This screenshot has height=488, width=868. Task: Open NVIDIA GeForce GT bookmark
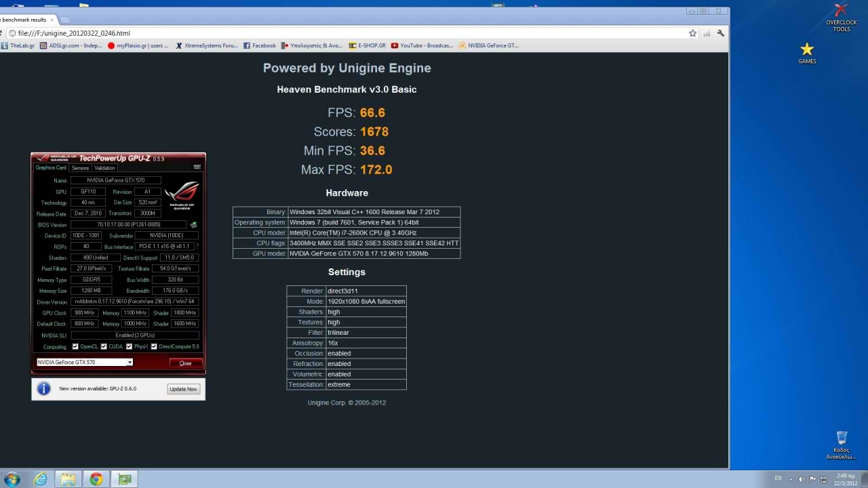tap(489, 46)
